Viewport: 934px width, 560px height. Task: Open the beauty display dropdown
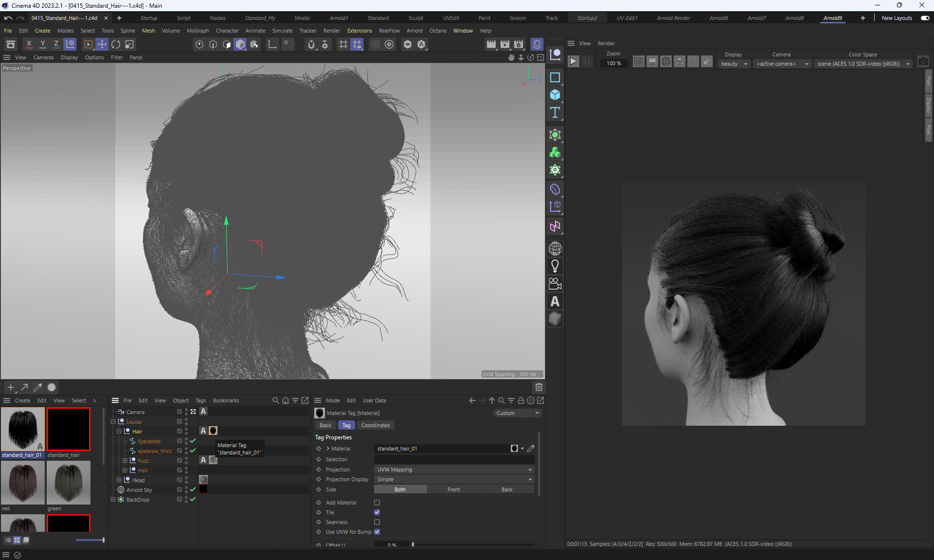point(734,64)
